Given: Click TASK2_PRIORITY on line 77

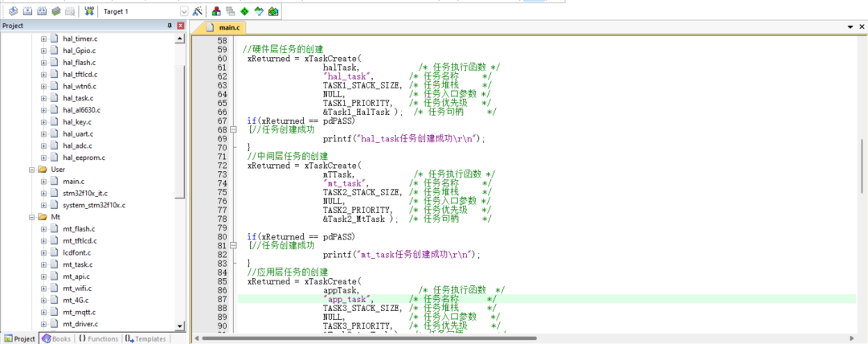Looking at the screenshot, I should pyautogui.click(x=358, y=210).
